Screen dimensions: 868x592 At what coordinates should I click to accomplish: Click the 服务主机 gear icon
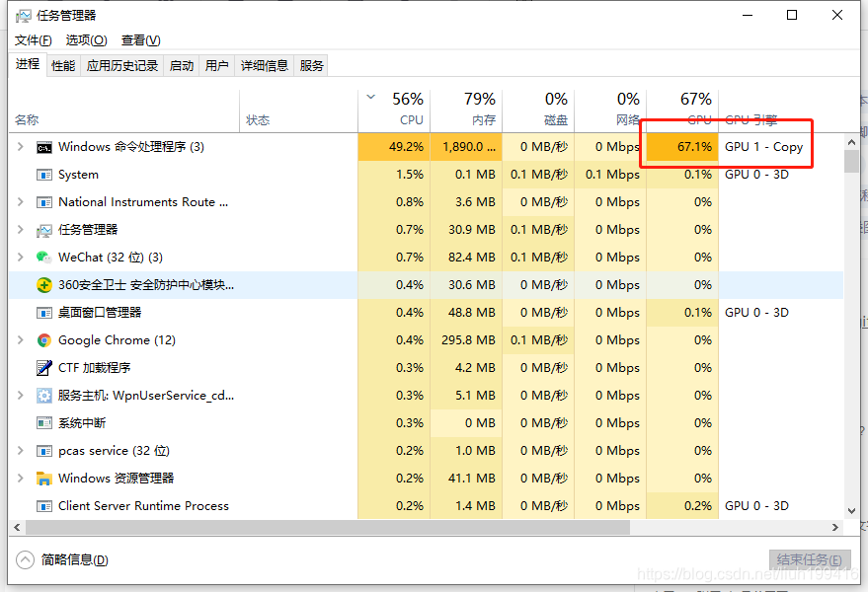tap(44, 396)
